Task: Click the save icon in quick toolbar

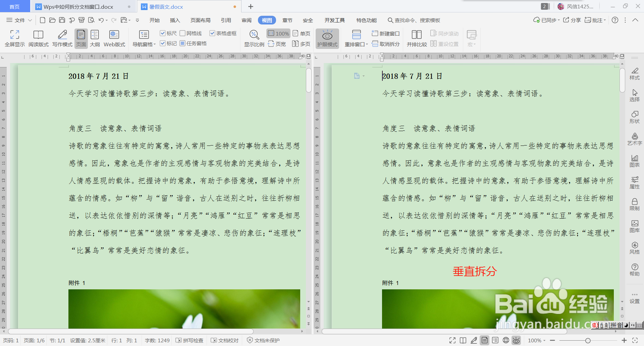Action: 62,20
